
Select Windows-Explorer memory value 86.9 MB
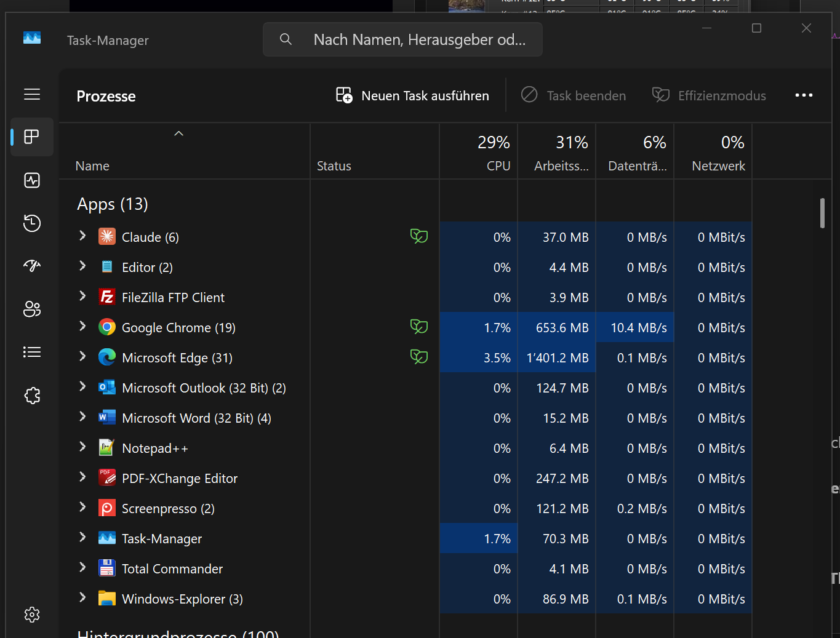click(x=566, y=599)
